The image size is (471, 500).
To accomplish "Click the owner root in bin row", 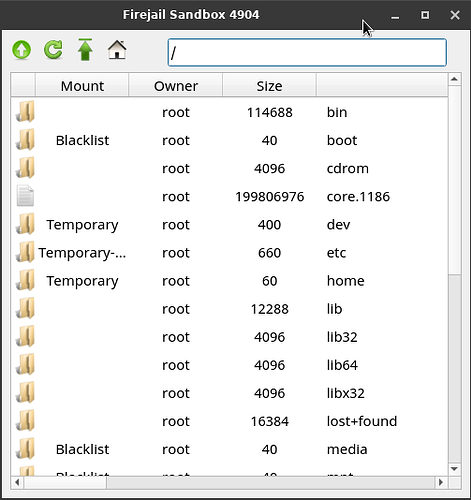I will [176, 112].
